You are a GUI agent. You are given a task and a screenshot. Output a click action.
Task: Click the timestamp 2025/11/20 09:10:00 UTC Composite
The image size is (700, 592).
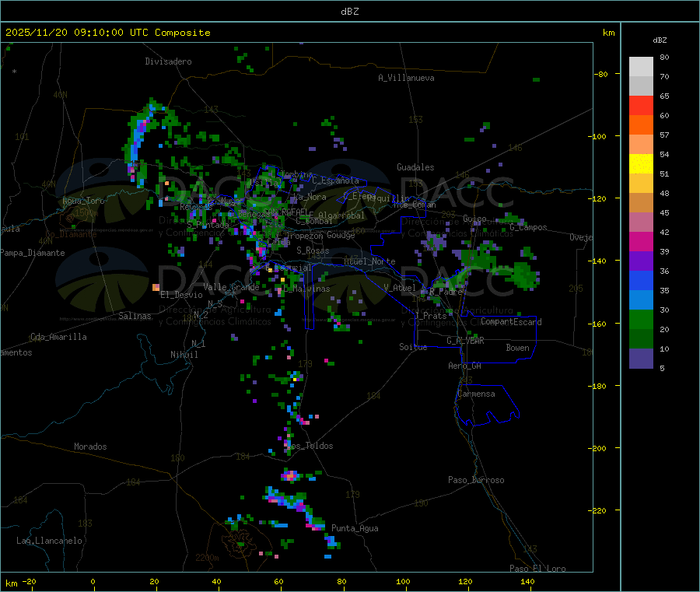(108, 33)
